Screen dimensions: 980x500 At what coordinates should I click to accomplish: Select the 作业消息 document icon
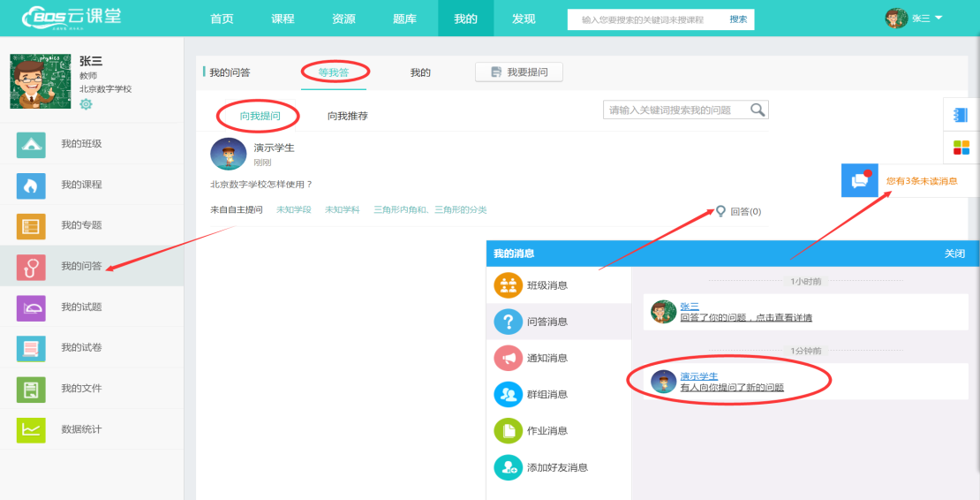coord(508,430)
